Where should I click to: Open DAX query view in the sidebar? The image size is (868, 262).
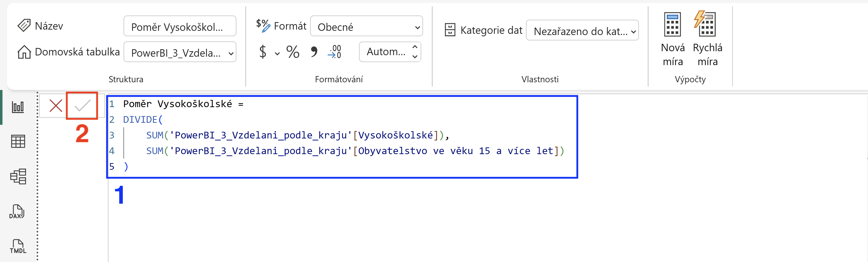tap(17, 212)
